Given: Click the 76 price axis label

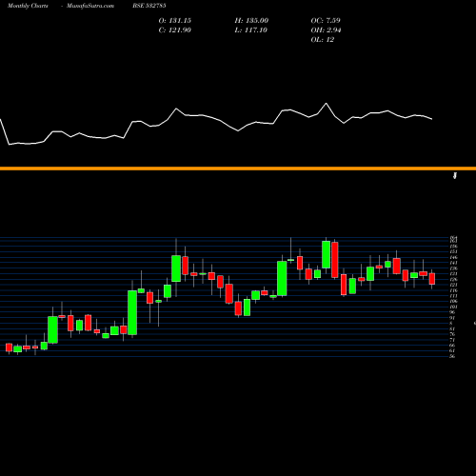Looking at the screenshot, I should (452, 334).
